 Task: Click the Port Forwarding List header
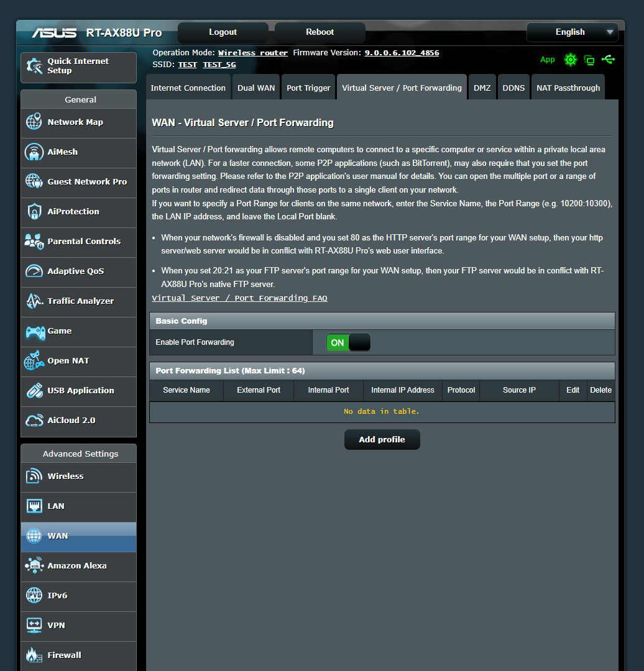pos(382,370)
